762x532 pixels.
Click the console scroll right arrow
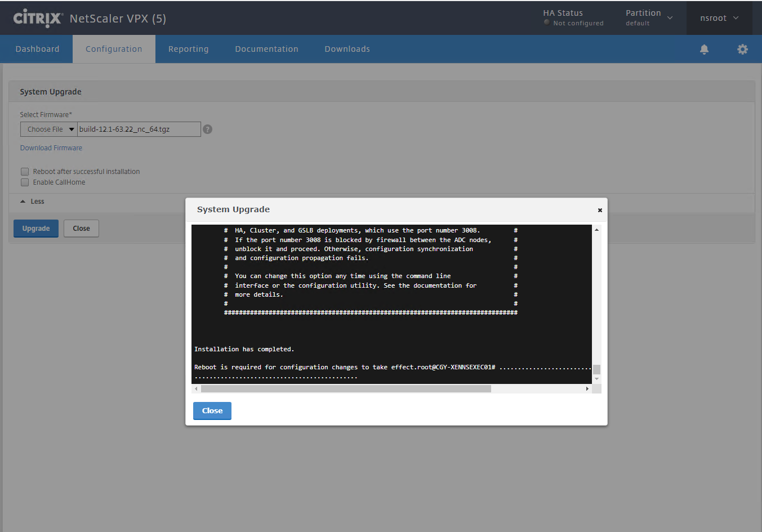point(587,388)
